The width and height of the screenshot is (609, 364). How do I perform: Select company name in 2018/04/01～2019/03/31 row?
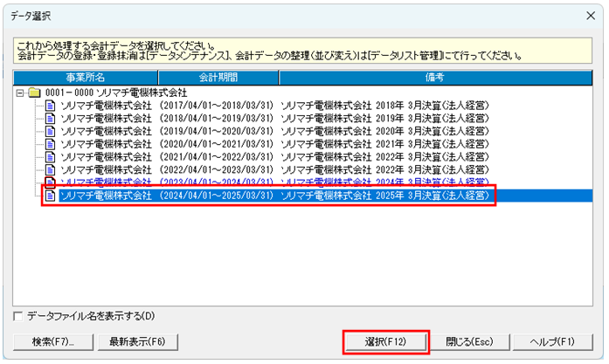(106, 119)
